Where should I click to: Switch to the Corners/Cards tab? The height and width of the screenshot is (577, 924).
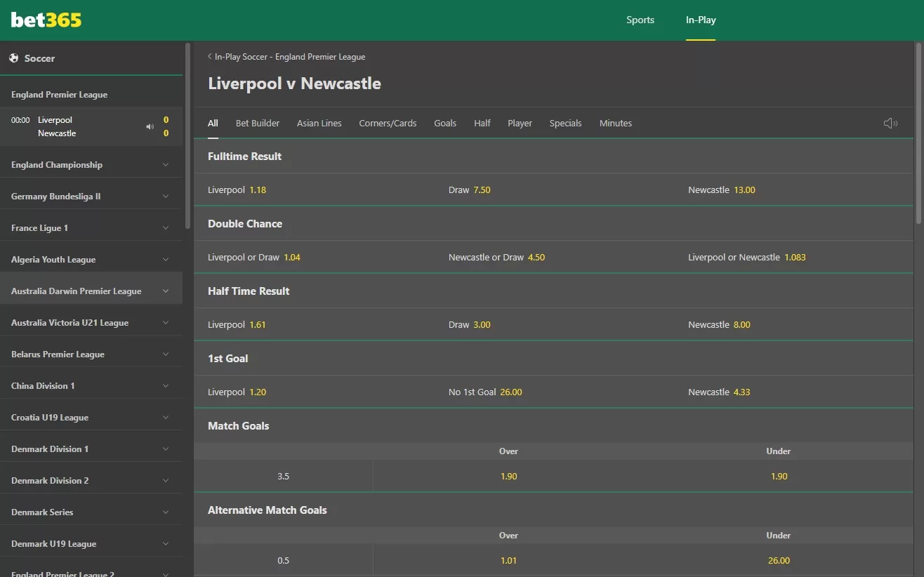tap(388, 123)
